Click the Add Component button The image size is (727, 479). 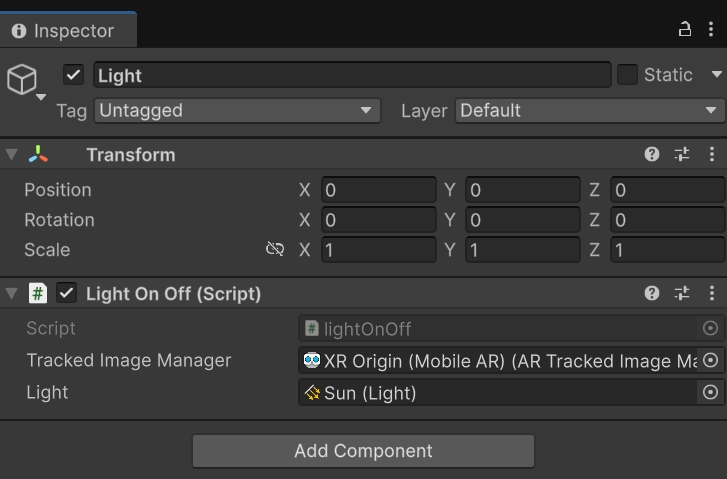(x=363, y=451)
